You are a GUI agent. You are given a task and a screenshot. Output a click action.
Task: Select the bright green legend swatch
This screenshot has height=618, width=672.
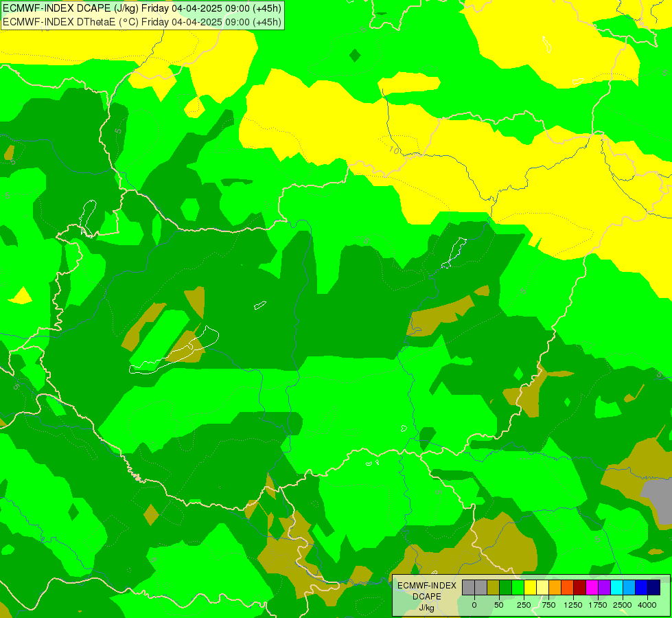(518, 587)
